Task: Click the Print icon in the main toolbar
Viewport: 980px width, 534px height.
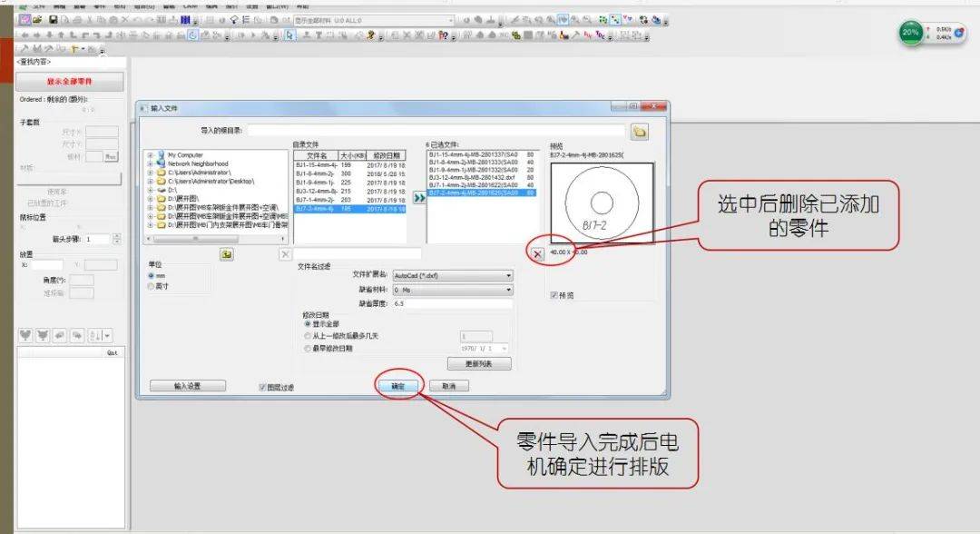Action: pos(78,19)
